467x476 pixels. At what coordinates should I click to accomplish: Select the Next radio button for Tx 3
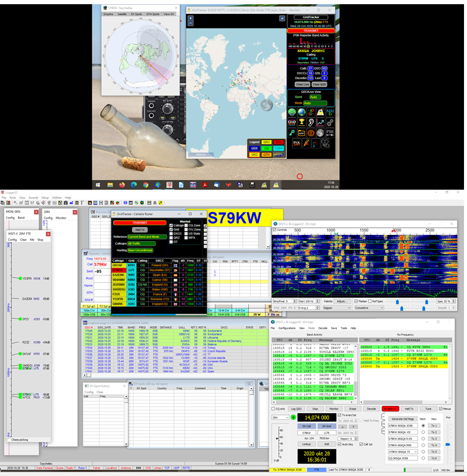click(423, 439)
